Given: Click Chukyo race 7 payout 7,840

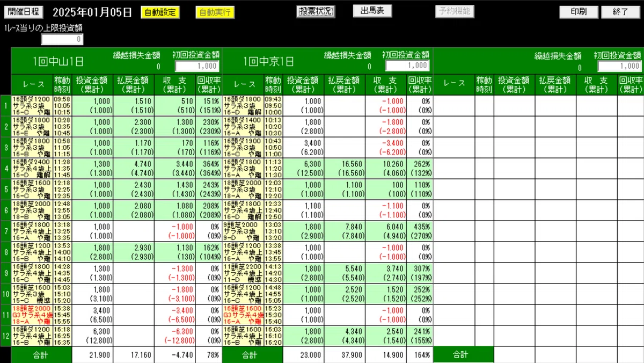Looking at the screenshot, I should click(355, 227).
